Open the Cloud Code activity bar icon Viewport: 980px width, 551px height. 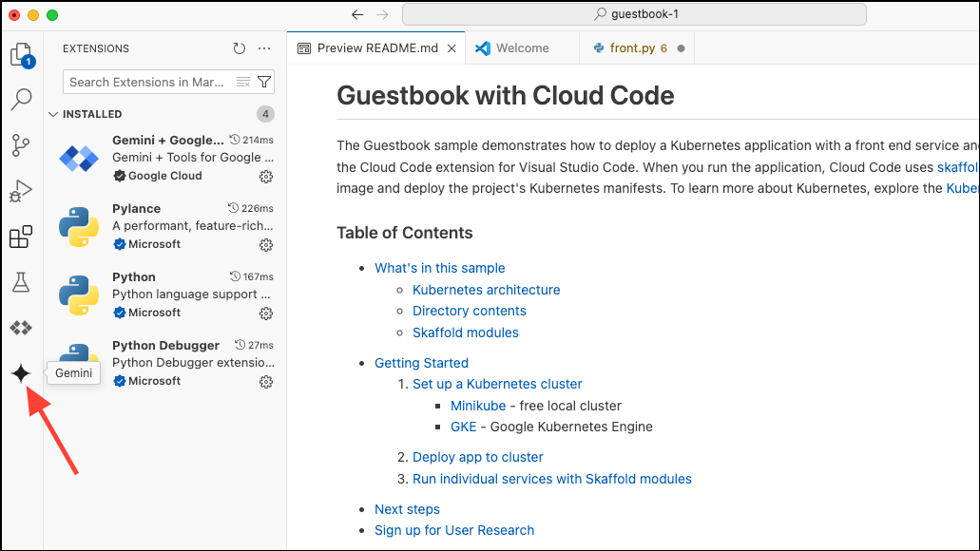21,328
